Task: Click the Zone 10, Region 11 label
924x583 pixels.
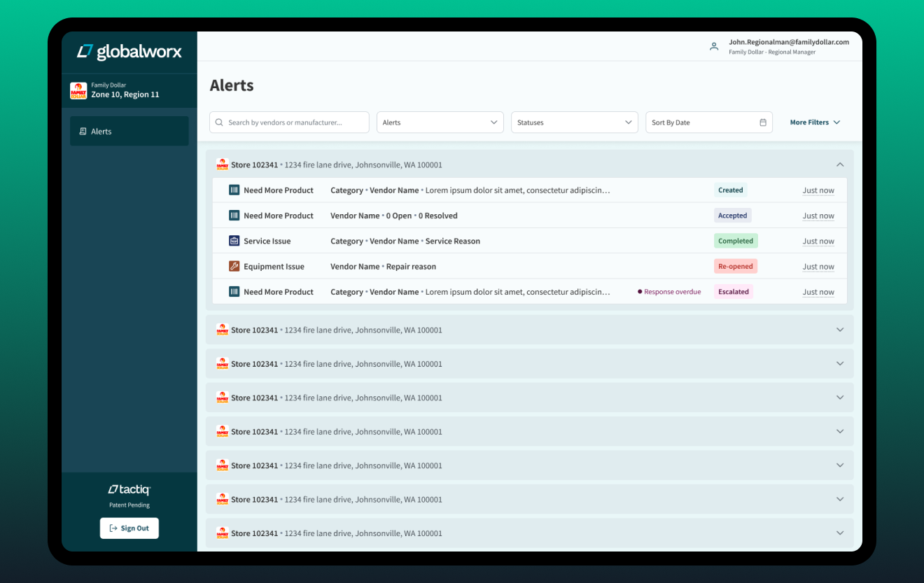Action: [125, 94]
